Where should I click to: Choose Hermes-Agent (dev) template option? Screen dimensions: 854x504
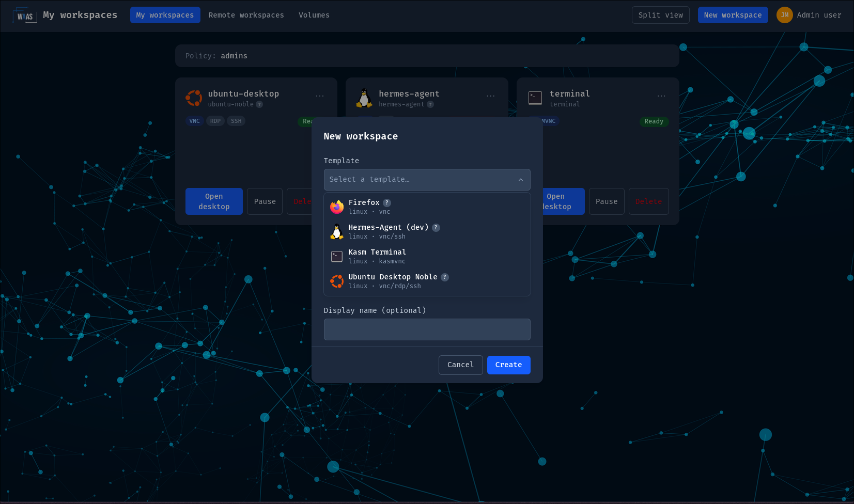[x=427, y=231]
